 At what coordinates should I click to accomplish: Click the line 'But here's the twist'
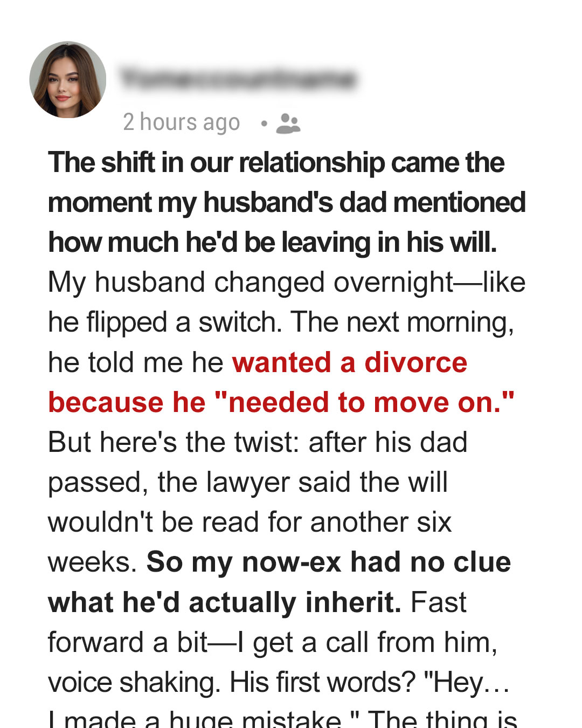pyautogui.click(x=258, y=442)
